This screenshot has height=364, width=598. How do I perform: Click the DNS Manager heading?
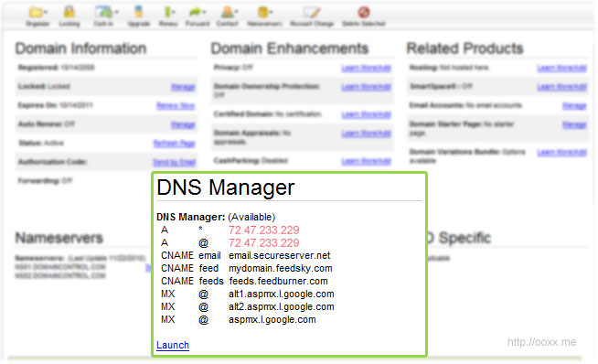226,187
